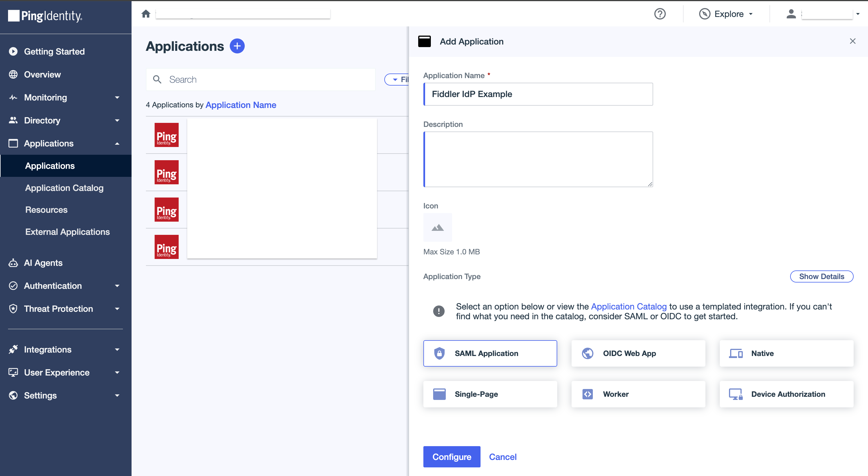Click the Configure button
The width and height of the screenshot is (868, 476).
point(452,457)
